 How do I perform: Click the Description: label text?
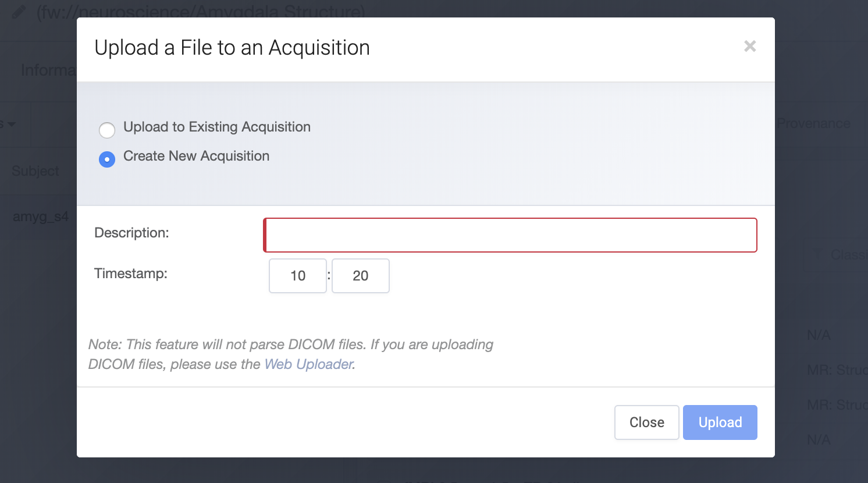tap(131, 233)
